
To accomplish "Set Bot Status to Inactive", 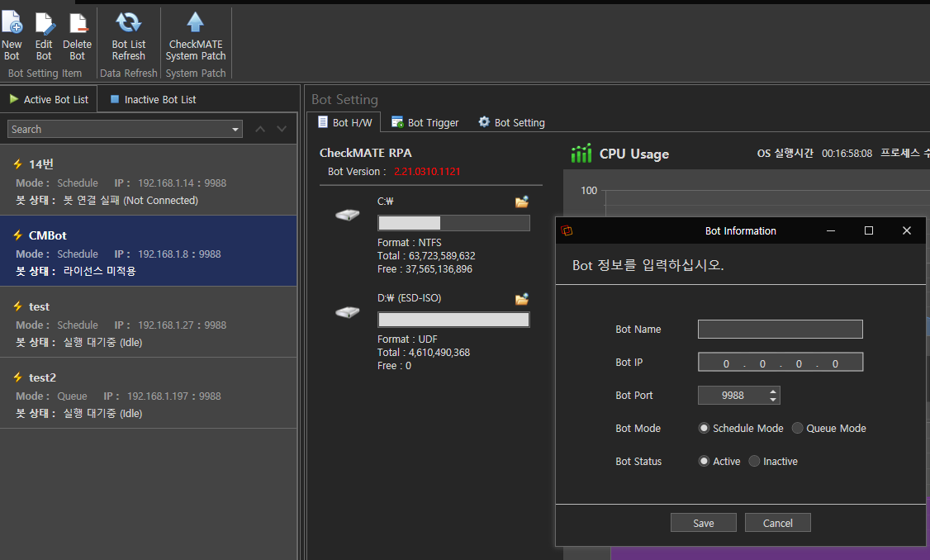I will point(754,461).
